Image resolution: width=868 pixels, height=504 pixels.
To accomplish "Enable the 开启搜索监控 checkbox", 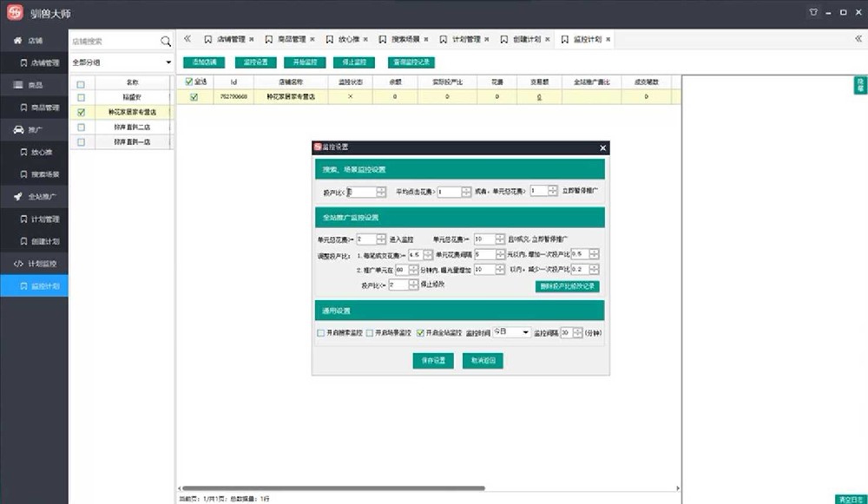I will 320,333.
